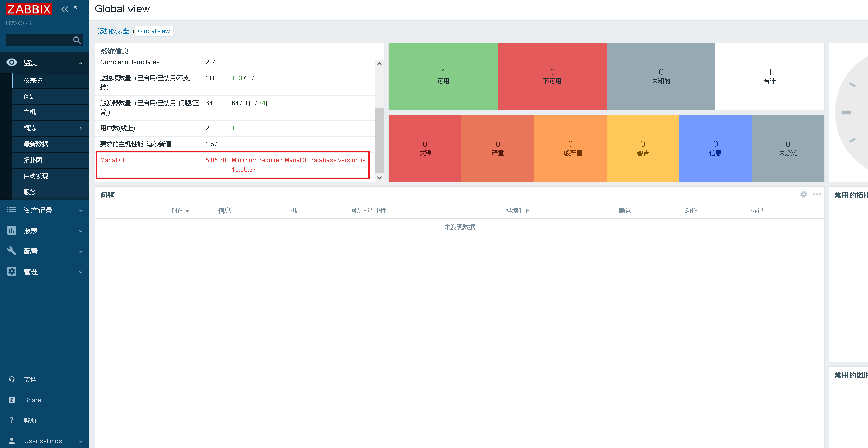The width and height of the screenshot is (868, 448).
Task: Open the 问题 widget three-dots menu
Action: coord(817,194)
